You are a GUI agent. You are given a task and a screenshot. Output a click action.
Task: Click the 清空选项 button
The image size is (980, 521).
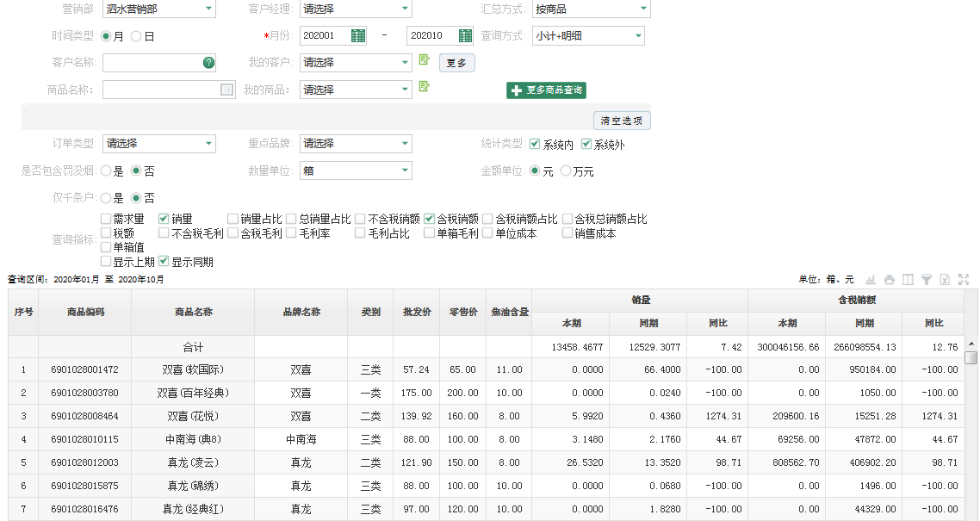[x=622, y=121]
